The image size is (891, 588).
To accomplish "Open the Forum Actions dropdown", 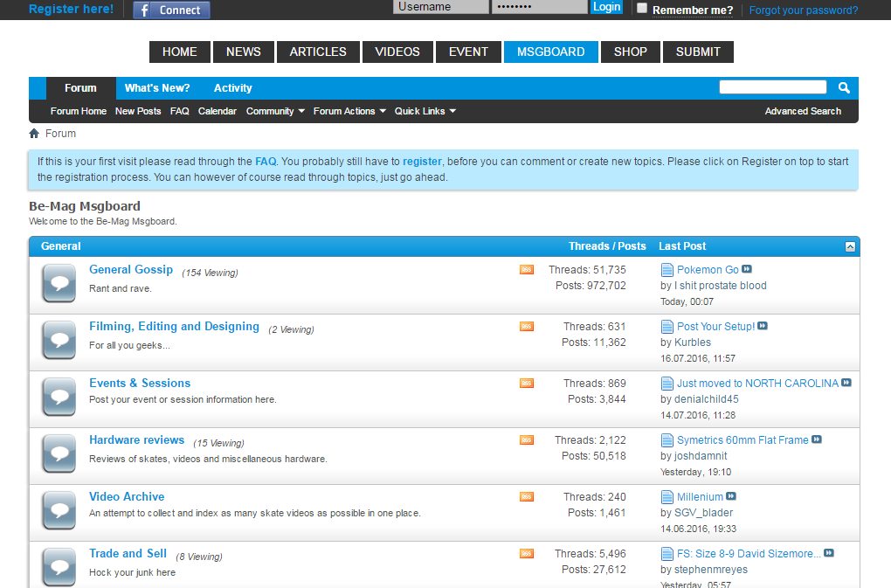I will tap(349, 112).
